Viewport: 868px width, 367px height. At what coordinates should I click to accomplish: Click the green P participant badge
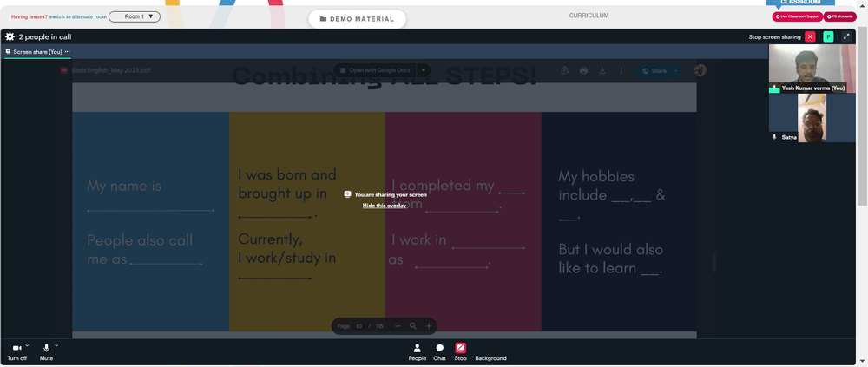coord(828,37)
